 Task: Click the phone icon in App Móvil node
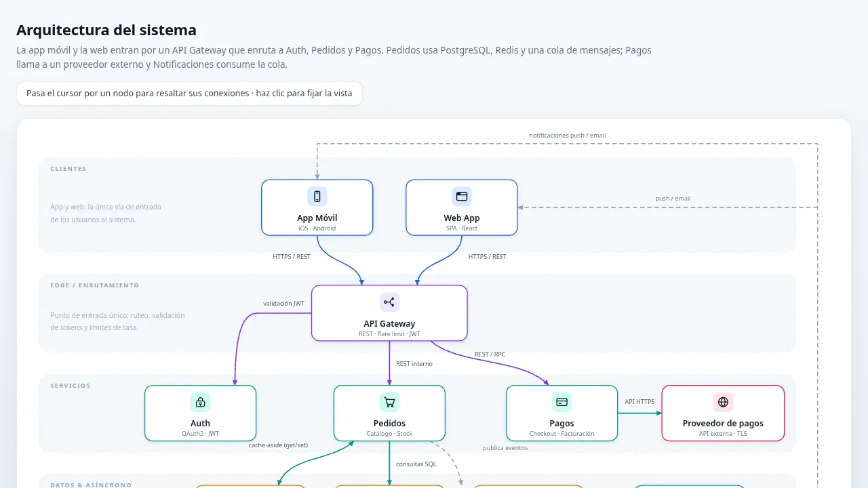point(317,197)
